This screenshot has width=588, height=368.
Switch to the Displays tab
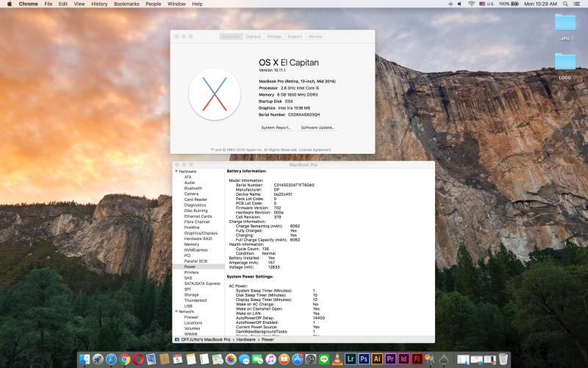(x=253, y=36)
